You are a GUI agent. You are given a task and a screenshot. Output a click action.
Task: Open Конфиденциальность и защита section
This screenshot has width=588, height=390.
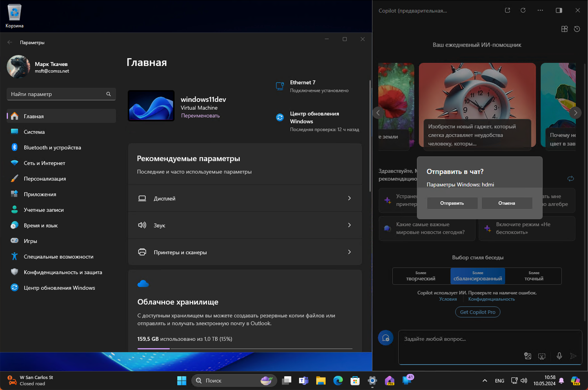coord(62,272)
